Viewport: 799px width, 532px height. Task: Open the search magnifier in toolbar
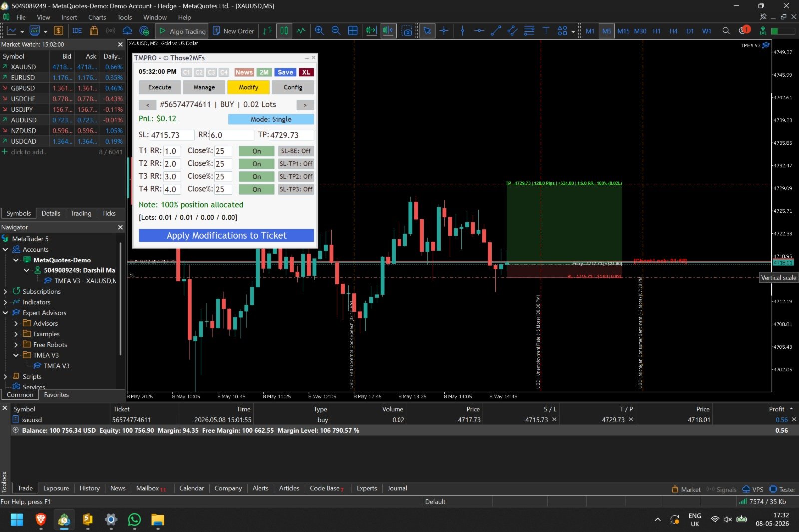point(726,31)
